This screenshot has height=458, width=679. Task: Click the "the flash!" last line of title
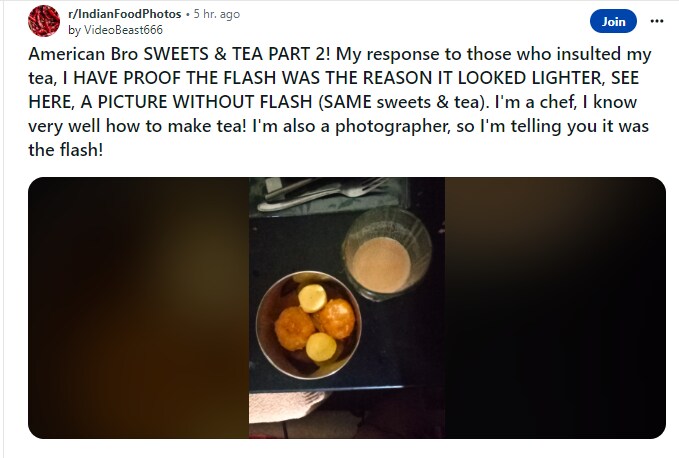pos(64,149)
